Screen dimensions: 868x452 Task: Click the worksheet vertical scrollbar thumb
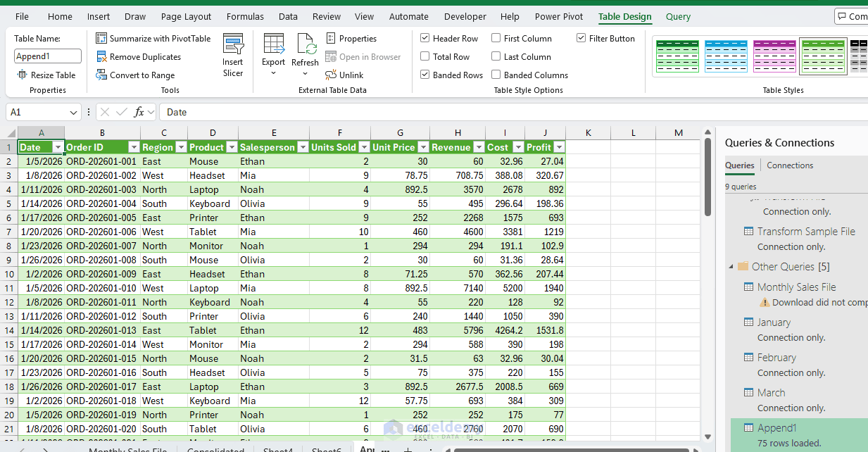(x=707, y=176)
